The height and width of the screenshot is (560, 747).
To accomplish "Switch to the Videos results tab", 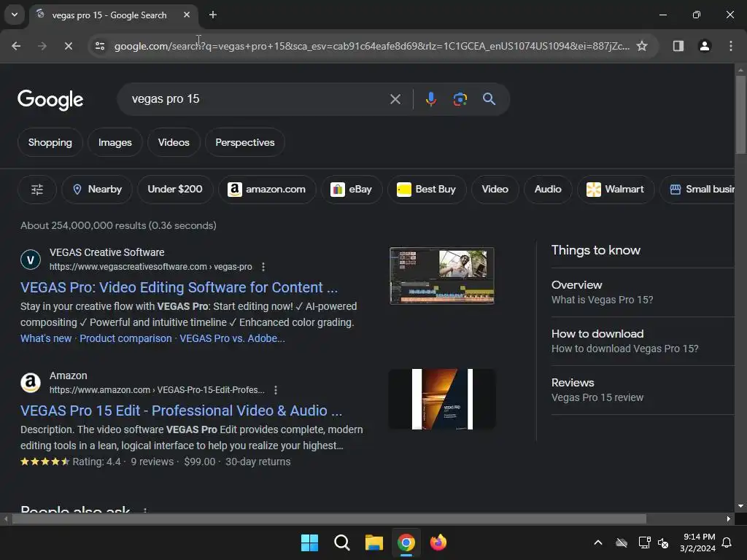I will point(174,142).
